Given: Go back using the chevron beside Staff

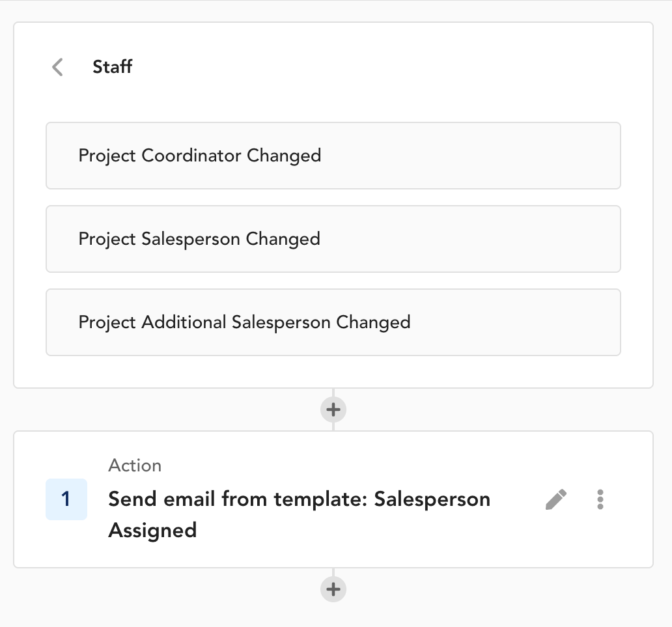Looking at the screenshot, I should [x=57, y=67].
